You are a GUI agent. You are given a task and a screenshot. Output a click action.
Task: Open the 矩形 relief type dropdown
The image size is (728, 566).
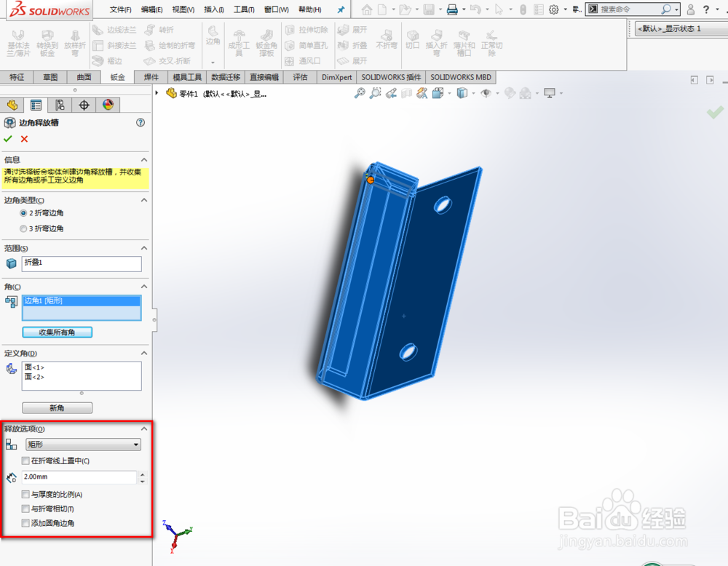click(83, 445)
